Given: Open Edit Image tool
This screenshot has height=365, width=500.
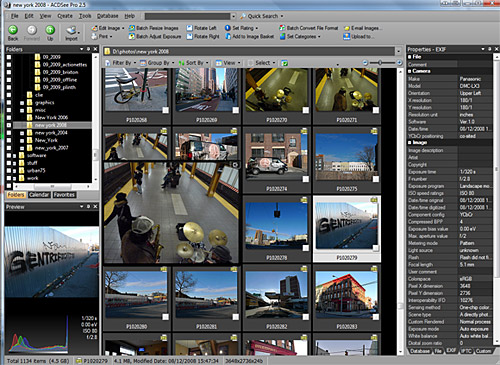Looking at the screenshot, I should coord(107,28).
